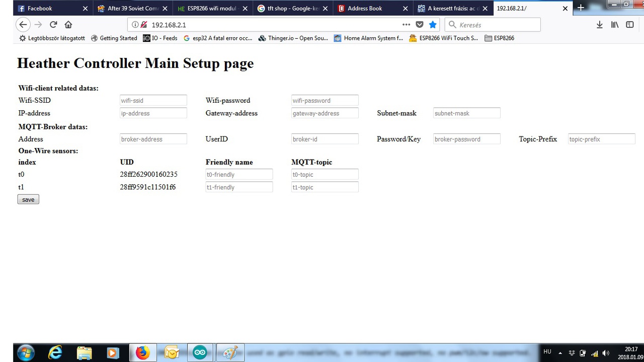
Task: Focus the broker-address field
Action: tap(153, 139)
